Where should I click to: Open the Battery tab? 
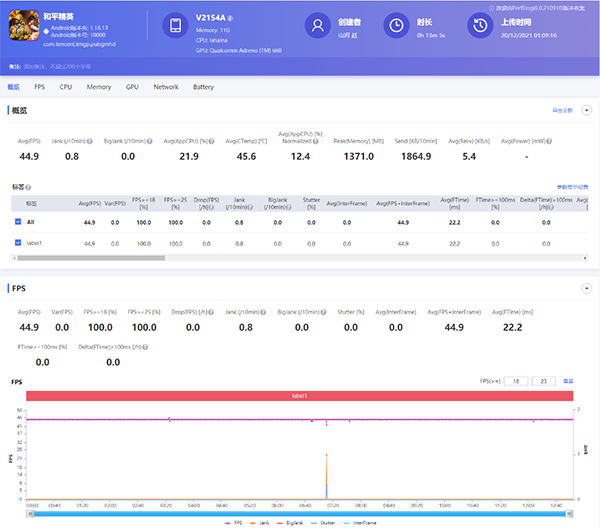(203, 87)
